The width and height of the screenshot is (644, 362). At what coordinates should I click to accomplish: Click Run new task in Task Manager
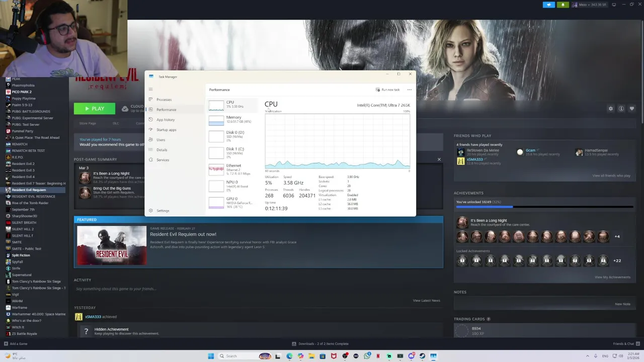click(x=387, y=89)
